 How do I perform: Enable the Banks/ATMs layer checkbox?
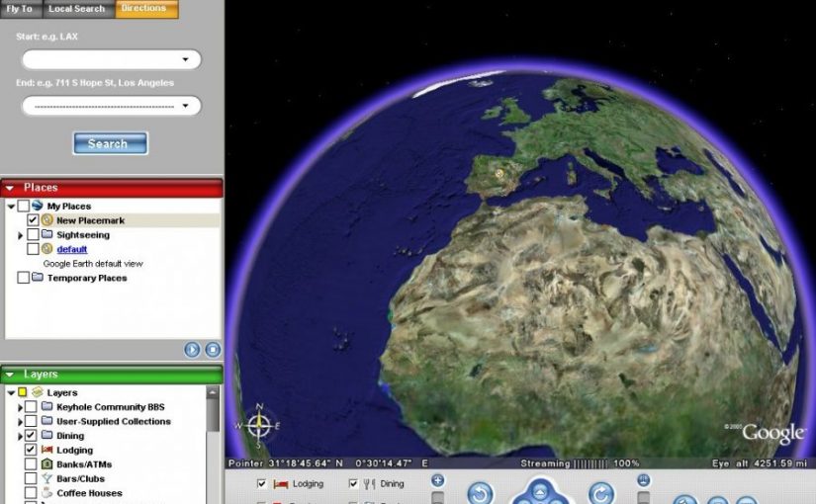(31, 463)
